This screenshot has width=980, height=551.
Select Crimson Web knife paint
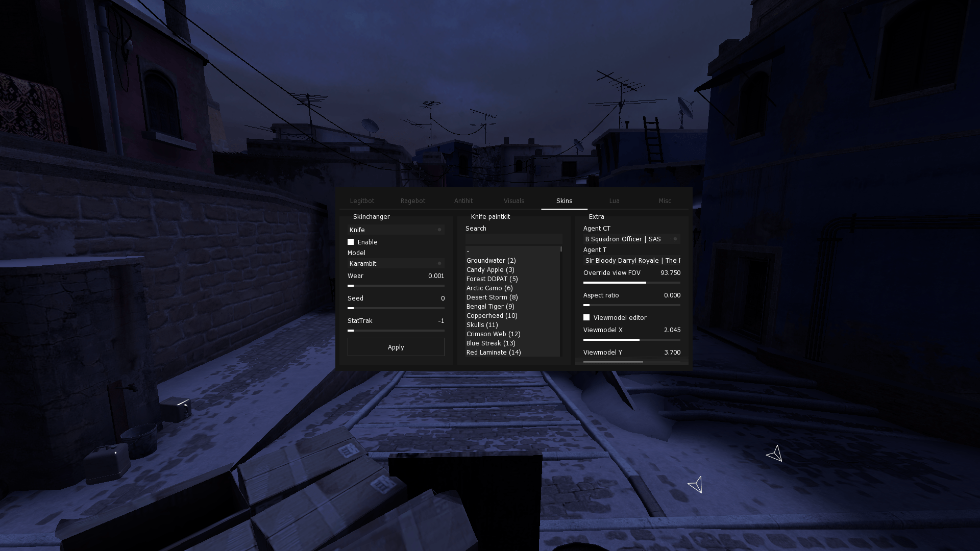click(x=494, y=334)
